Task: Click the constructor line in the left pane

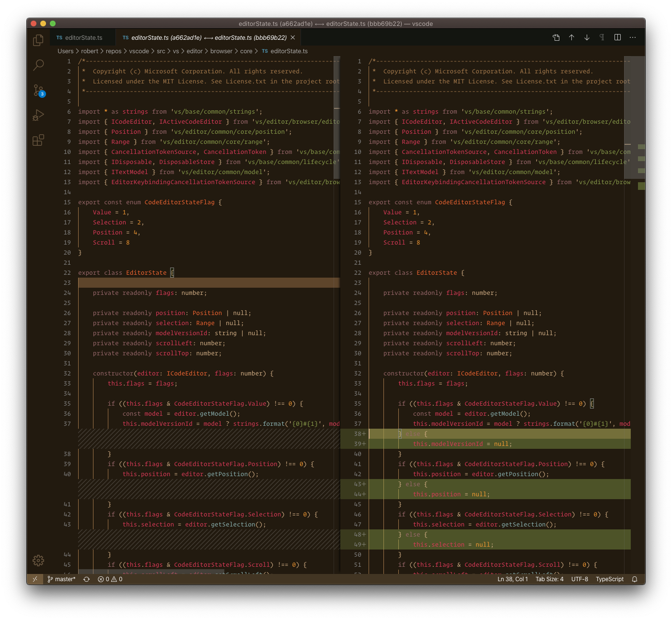Action: pyautogui.click(x=183, y=374)
